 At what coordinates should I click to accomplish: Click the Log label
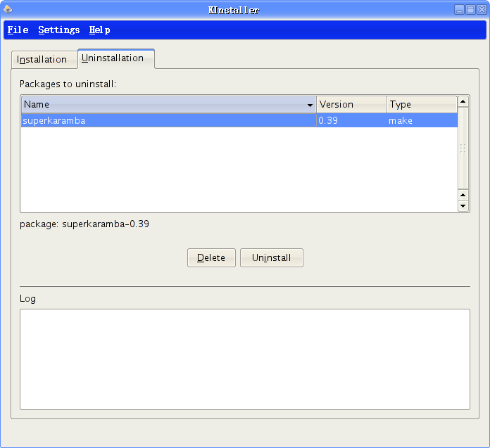[x=27, y=299]
